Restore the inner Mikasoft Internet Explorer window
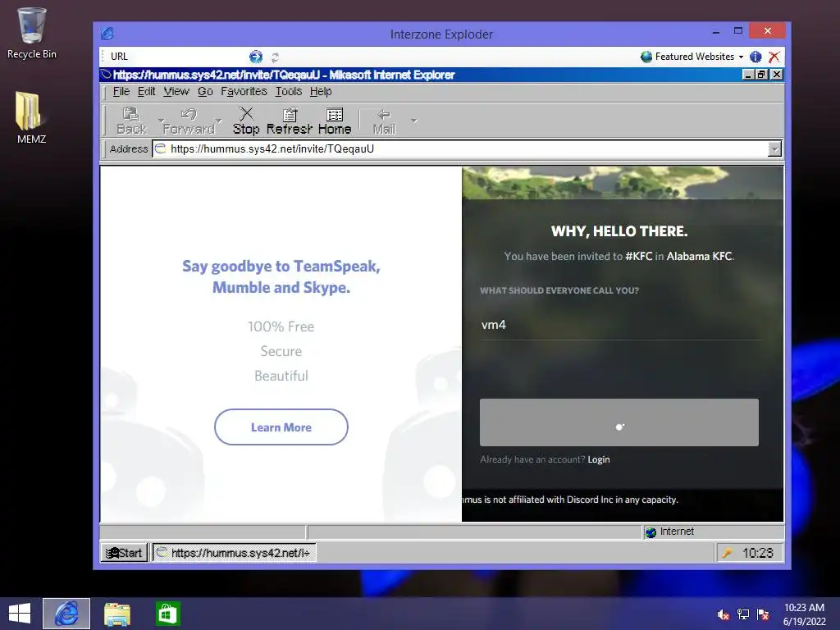The image size is (840, 630). (760, 75)
